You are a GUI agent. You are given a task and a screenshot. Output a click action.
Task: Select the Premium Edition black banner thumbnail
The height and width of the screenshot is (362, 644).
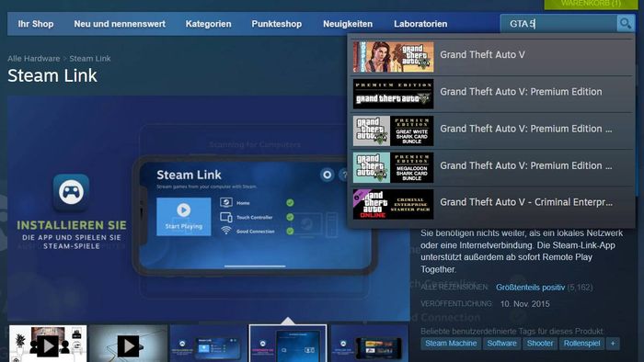[x=393, y=94]
